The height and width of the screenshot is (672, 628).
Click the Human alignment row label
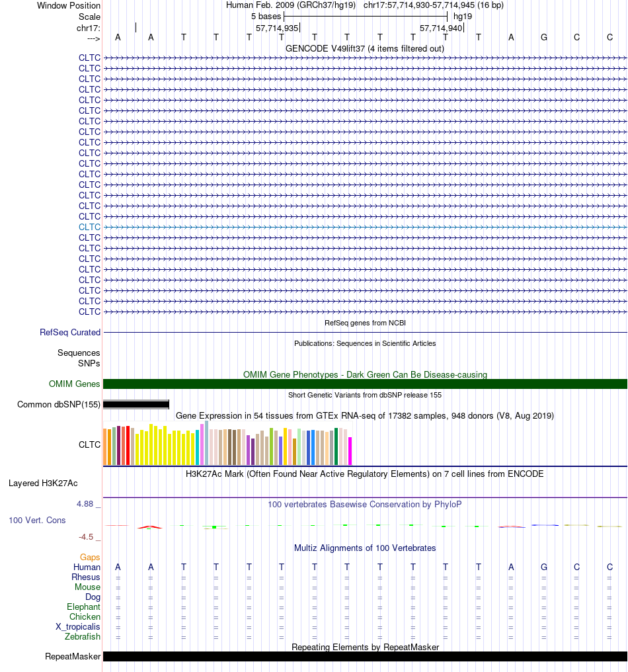click(87, 567)
